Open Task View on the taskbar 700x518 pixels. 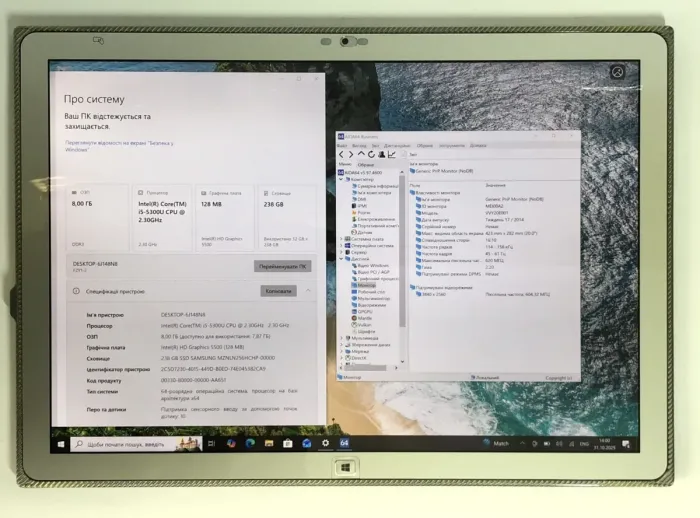(212, 443)
